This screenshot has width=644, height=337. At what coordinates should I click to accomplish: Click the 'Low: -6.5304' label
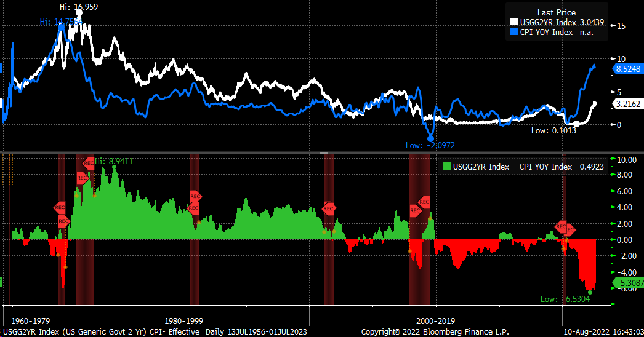pyautogui.click(x=565, y=299)
